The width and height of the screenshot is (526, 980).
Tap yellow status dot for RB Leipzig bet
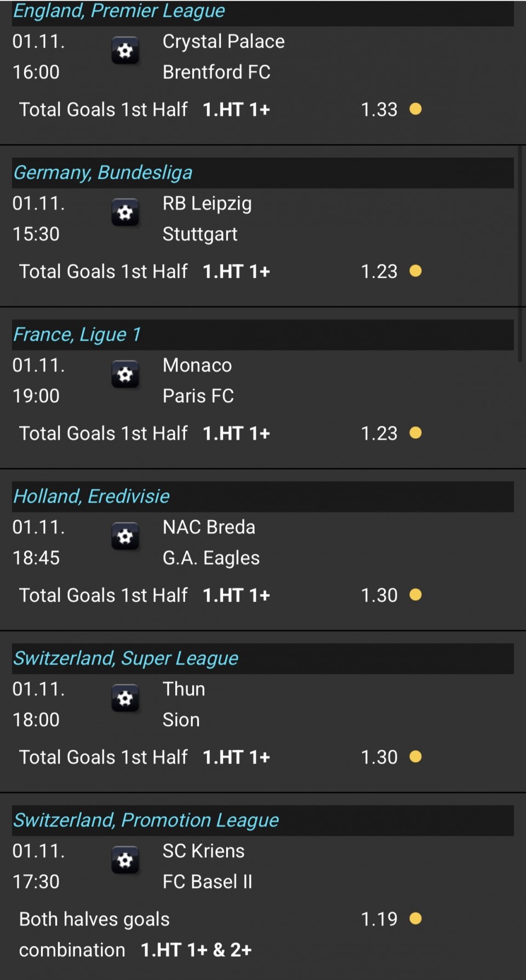415,271
